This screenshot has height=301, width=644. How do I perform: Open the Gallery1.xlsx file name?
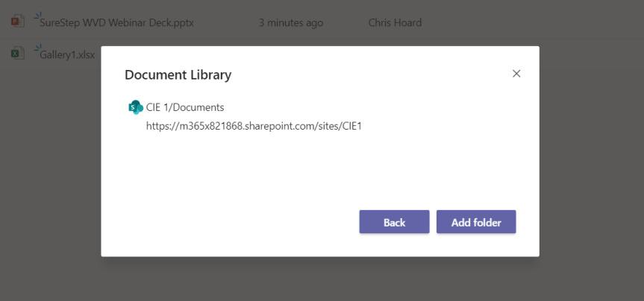(67, 54)
